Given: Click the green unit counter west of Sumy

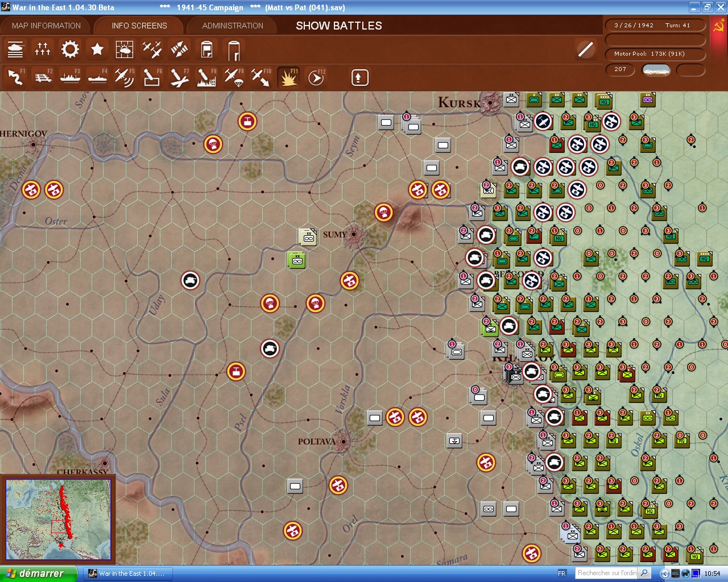Looking at the screenshot, I should (x=297, y=260).
